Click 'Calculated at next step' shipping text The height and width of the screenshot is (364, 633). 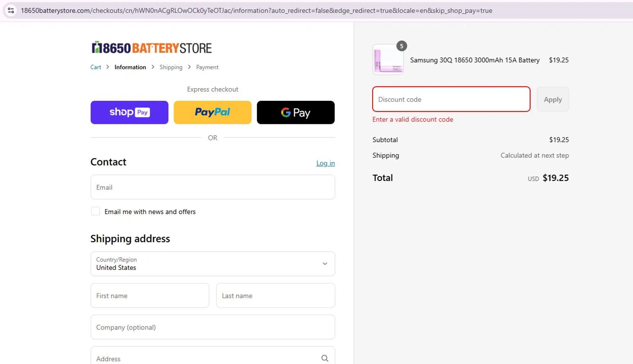point(535,155)
